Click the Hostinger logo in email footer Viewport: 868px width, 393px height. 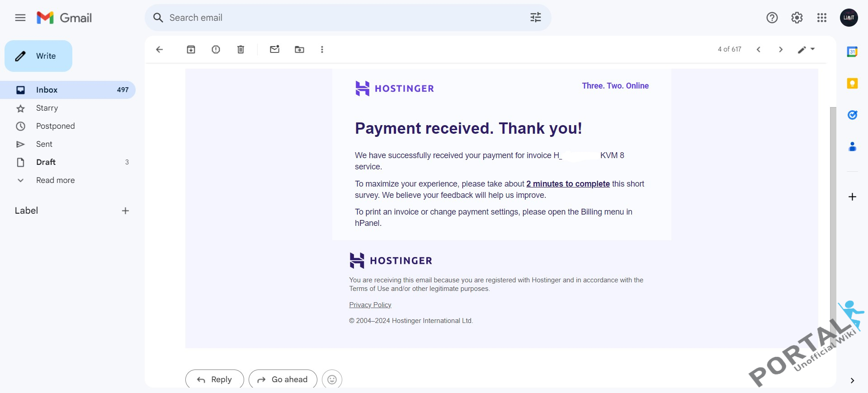(391, 261)
